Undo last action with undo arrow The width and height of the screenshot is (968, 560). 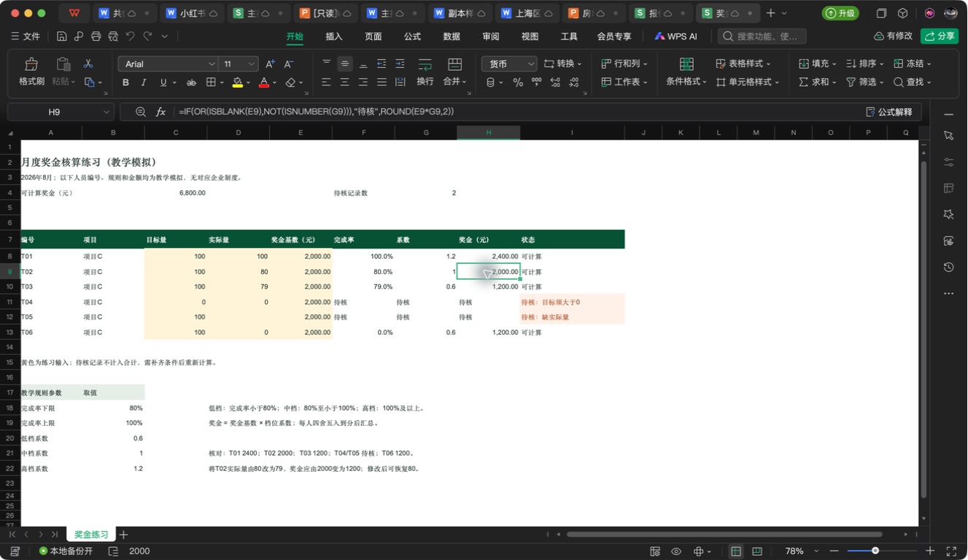click(130, 36)
